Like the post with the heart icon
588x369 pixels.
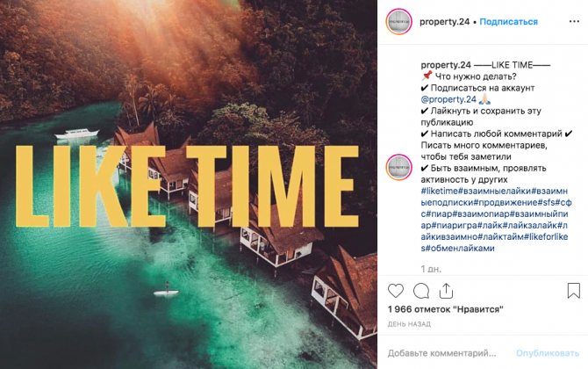pyautogui.click(x=396, y=291)
